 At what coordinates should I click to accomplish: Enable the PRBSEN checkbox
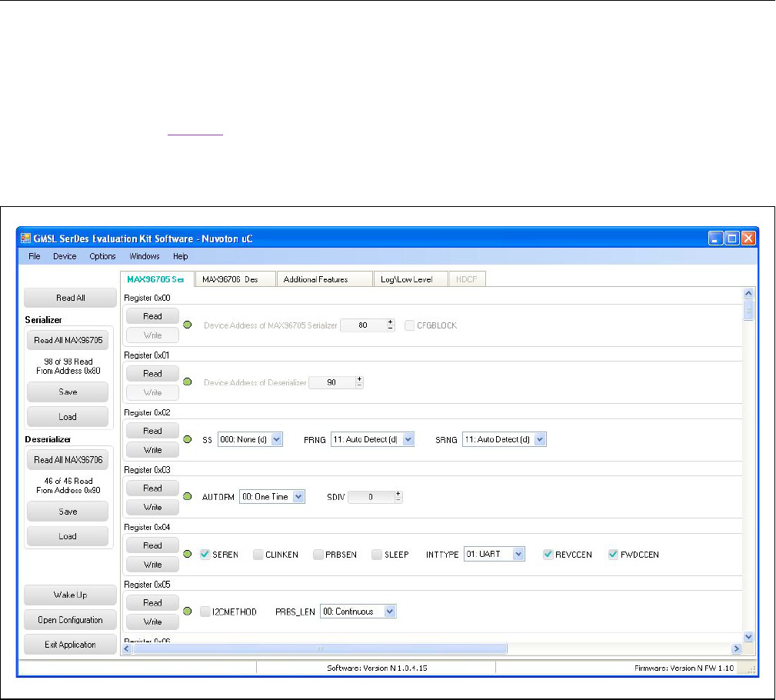pos(319,555)
